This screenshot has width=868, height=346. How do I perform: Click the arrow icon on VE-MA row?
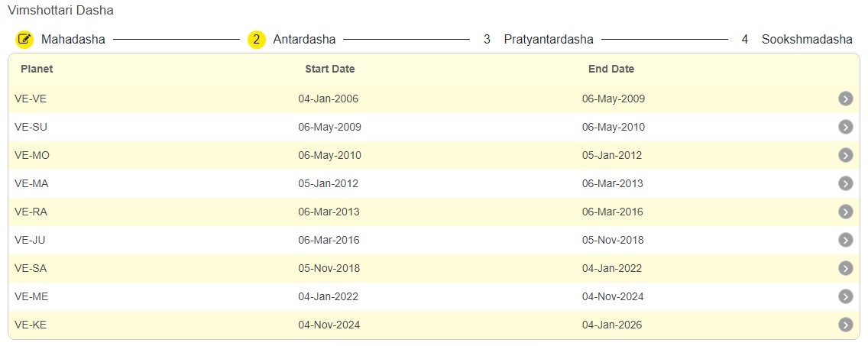[845, 183]
